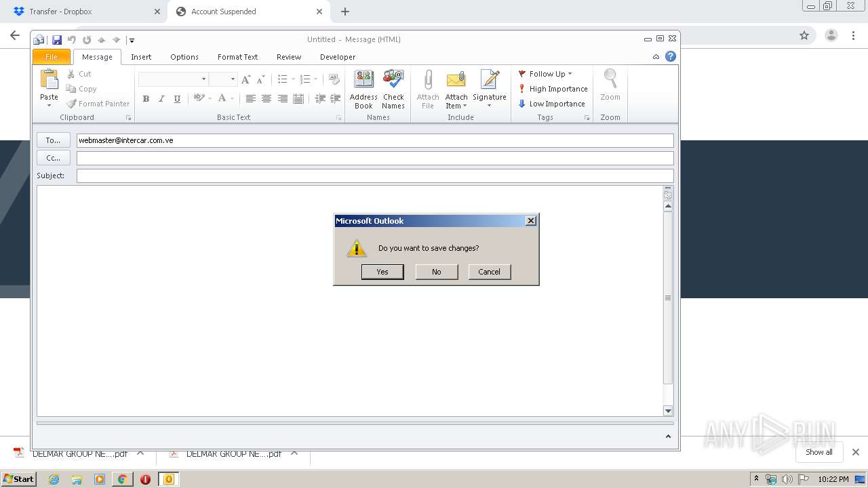Switch to the Options ribbon tab
Screen dimensions: 868x488
(184, 57)
